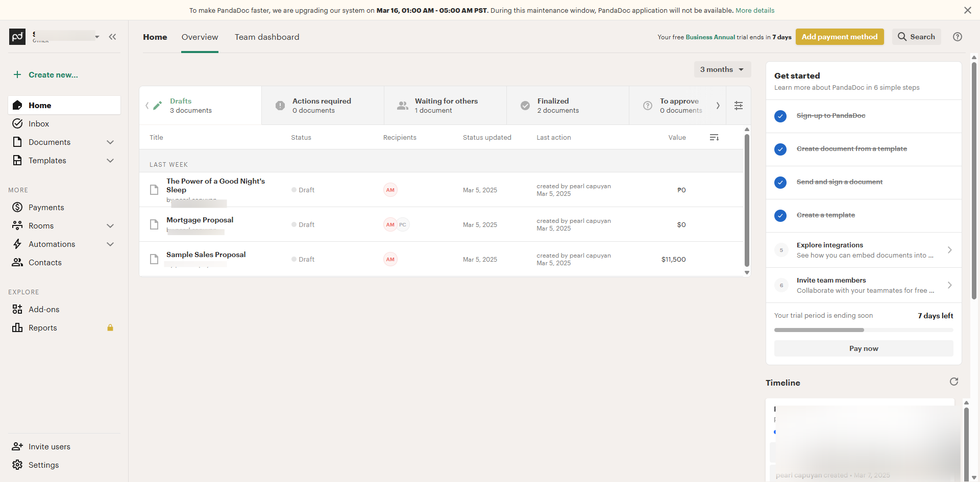Open the workspace switcher dropdown arrow
This screenshot has width=980, height=482.
pos(97,37)
